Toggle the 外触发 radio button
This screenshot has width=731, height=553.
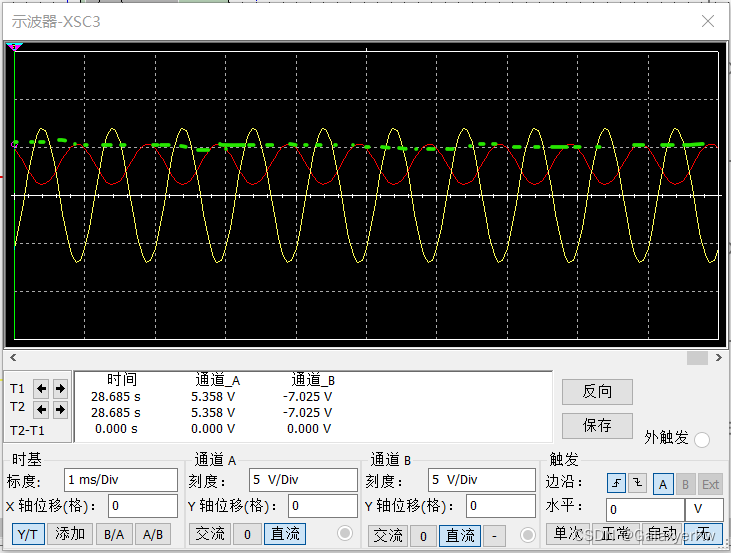(x=702, y=440)
